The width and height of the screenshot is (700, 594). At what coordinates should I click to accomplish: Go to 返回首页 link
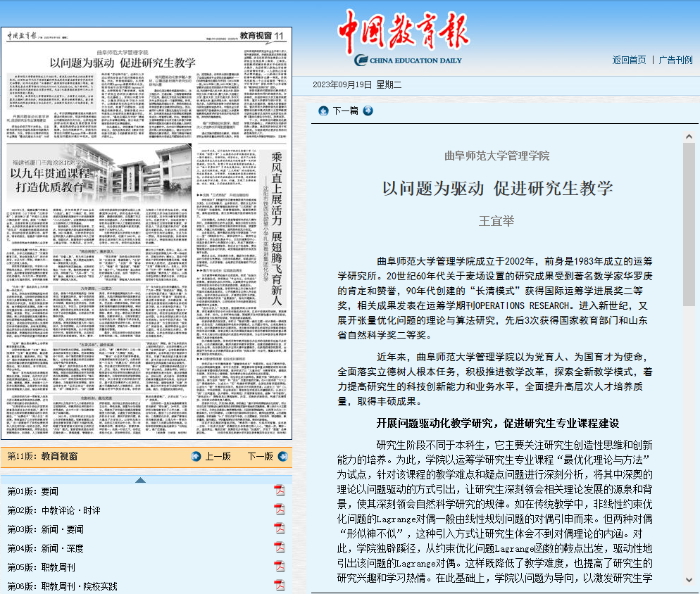629,61
